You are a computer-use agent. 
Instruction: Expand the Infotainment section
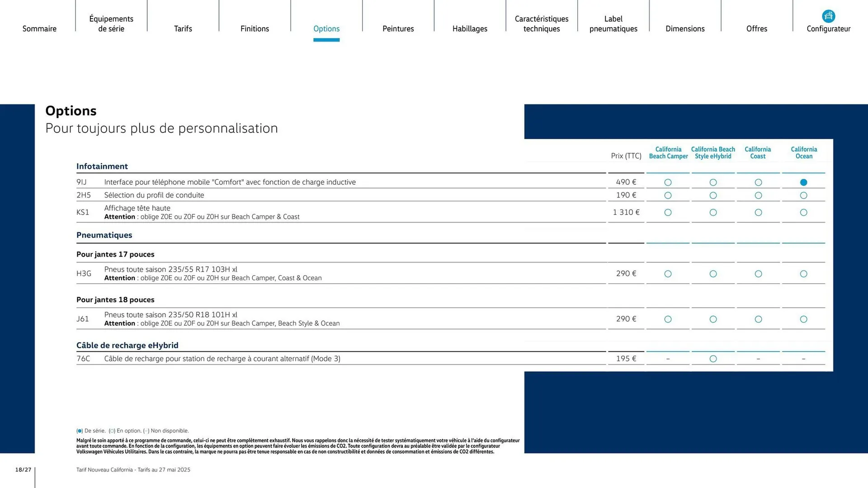(102, 166)
